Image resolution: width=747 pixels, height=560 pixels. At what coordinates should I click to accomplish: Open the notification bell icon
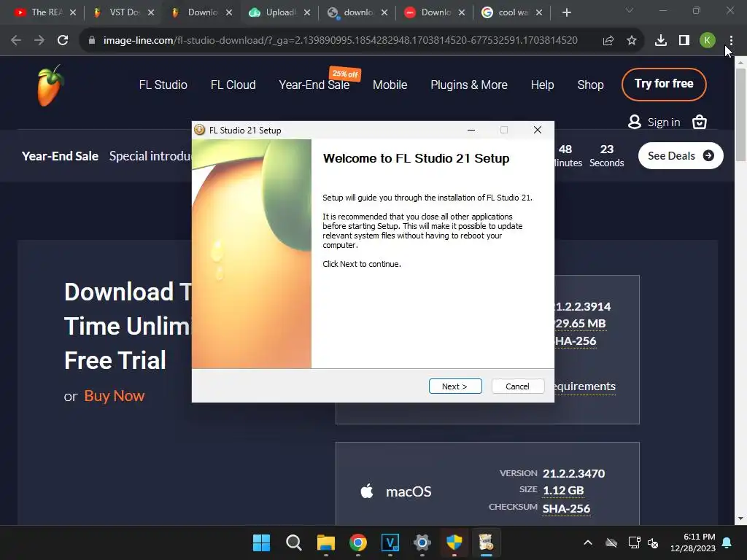pos(727,542)
